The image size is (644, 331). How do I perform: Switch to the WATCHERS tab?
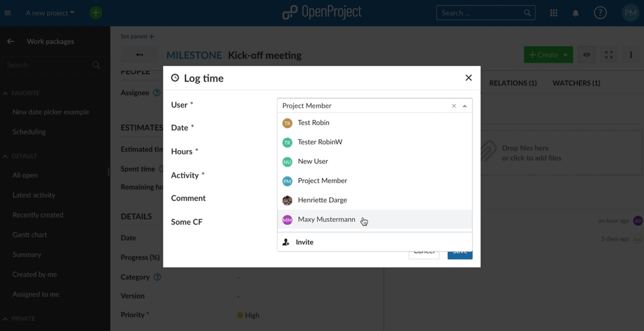coord(577,83)
